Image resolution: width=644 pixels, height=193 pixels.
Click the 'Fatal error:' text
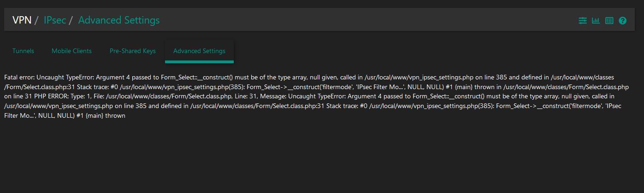(19, 78)
